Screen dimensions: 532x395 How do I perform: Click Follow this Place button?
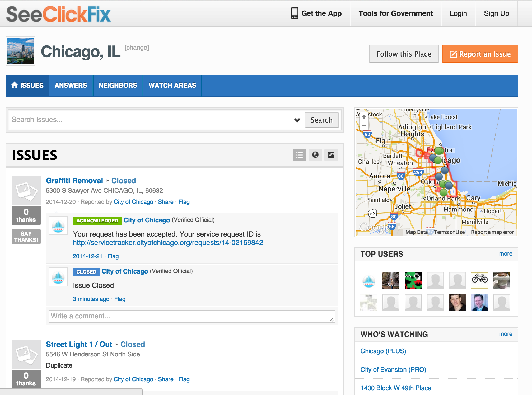coord(404,54)
